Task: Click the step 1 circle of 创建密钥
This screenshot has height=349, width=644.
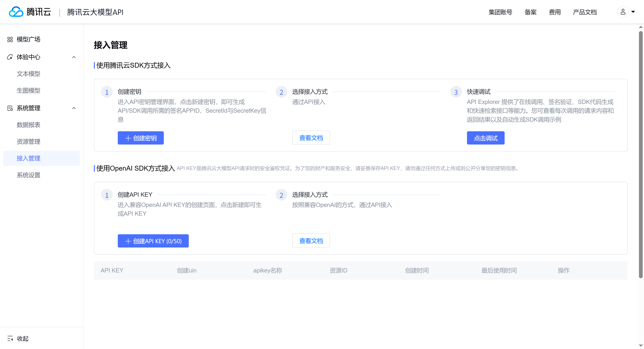Action: click(107, 92)
